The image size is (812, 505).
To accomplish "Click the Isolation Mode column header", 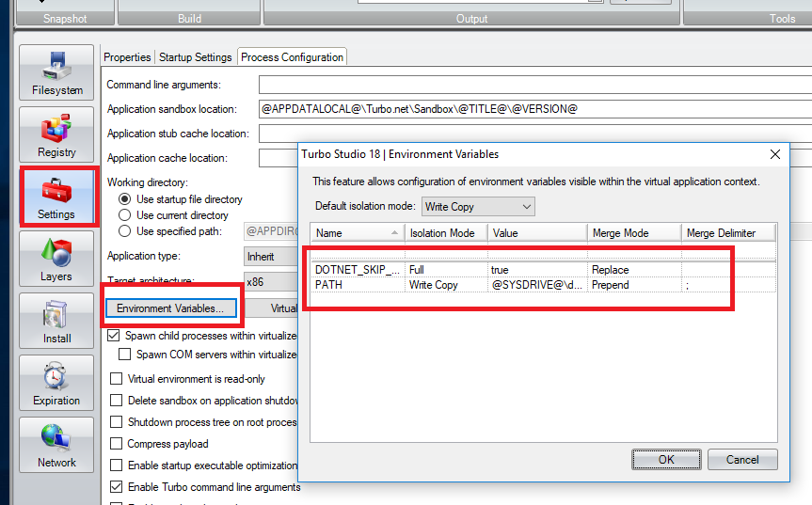I will coord(446,233).
